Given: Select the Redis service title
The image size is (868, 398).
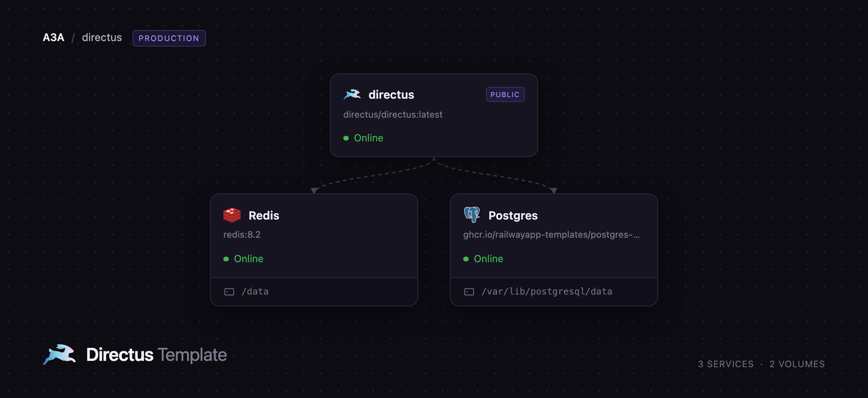Looking at the screenshot, I should (264, 216).
